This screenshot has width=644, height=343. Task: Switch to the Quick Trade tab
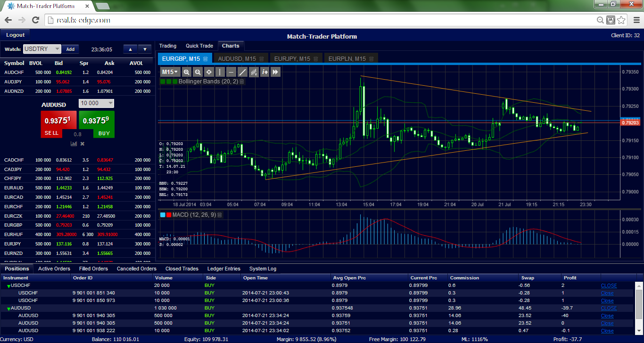[x=199, y=46]
